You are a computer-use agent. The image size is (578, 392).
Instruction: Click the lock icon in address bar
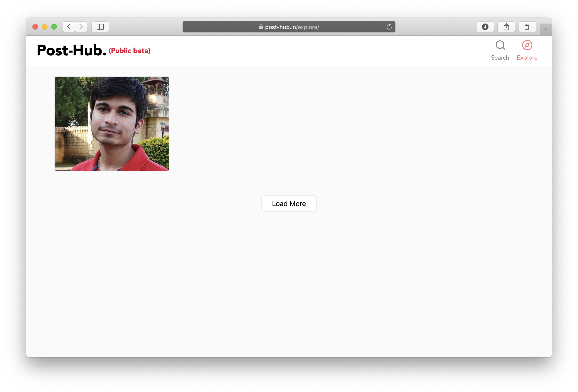(261, 27)
